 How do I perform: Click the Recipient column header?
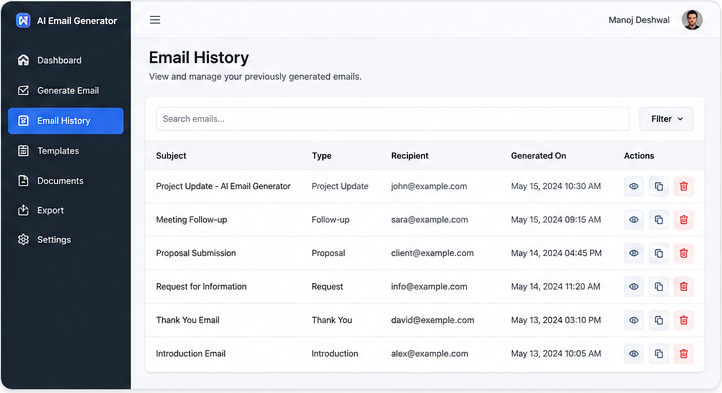click(410, 156)
